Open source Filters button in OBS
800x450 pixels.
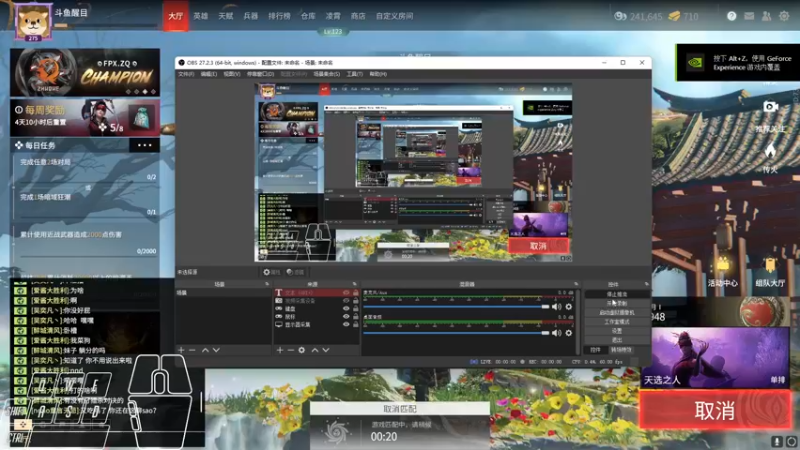(x=295, y=272)
